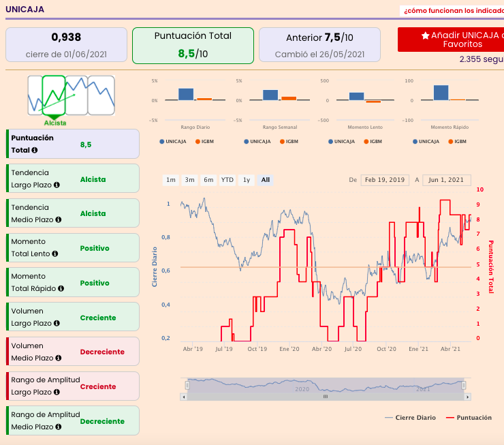
Task: Toggle IGBM series in Momento Lento legend
Action: click(x=373, y=142)
